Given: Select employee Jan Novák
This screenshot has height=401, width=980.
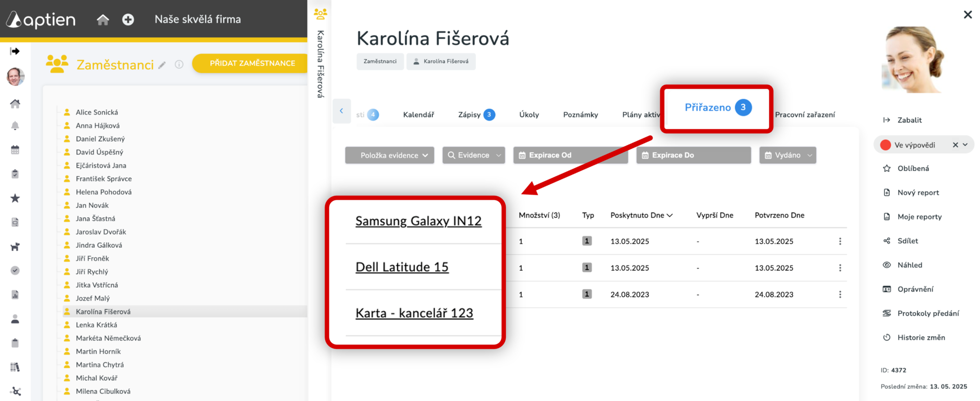Looking at the screenshot, I should (92, 205).
